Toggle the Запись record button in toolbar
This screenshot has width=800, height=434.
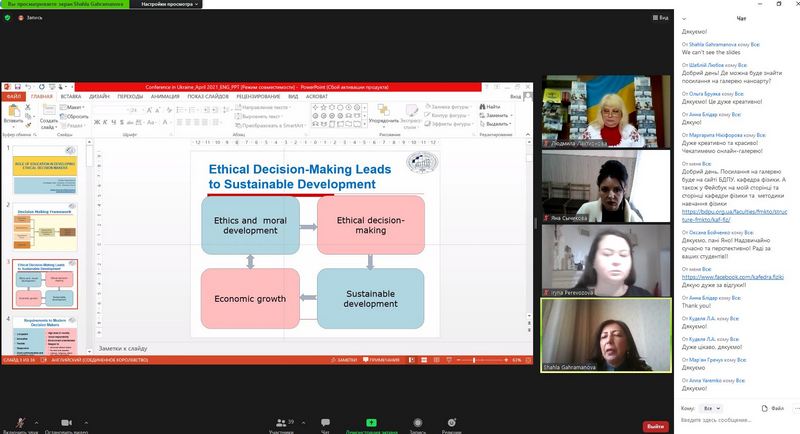[417, 422]
